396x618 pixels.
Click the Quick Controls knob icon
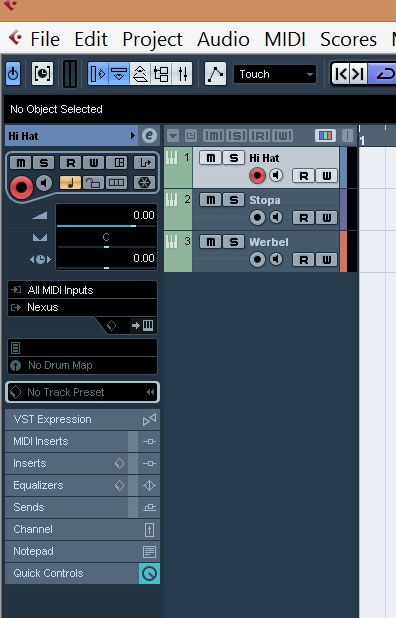click(x=149, y=573)
